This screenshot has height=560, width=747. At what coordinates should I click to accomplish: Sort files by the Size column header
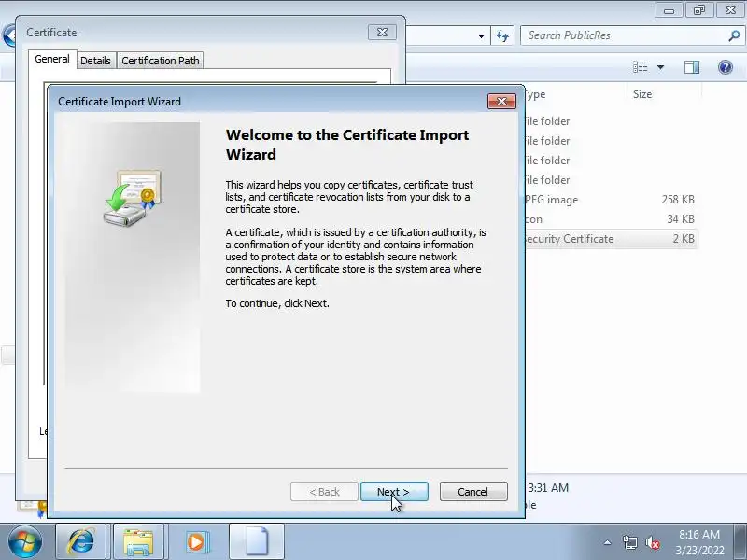pos(664,94)
